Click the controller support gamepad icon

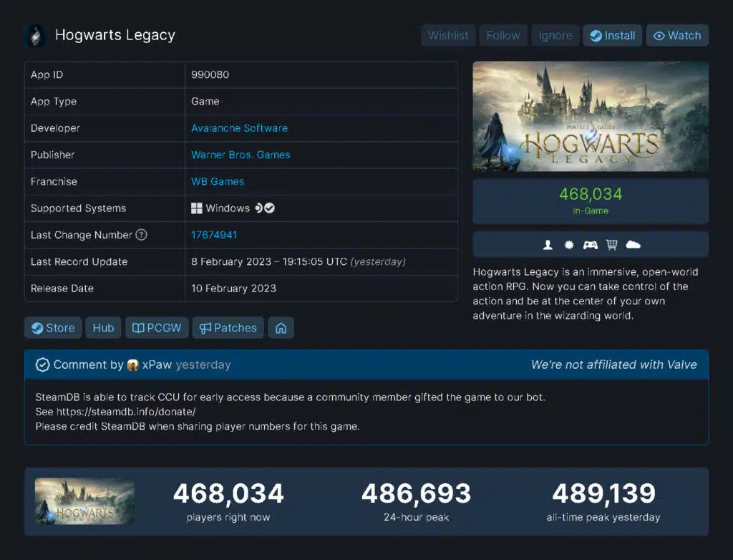pyautogui.click(x=591, y=245)
